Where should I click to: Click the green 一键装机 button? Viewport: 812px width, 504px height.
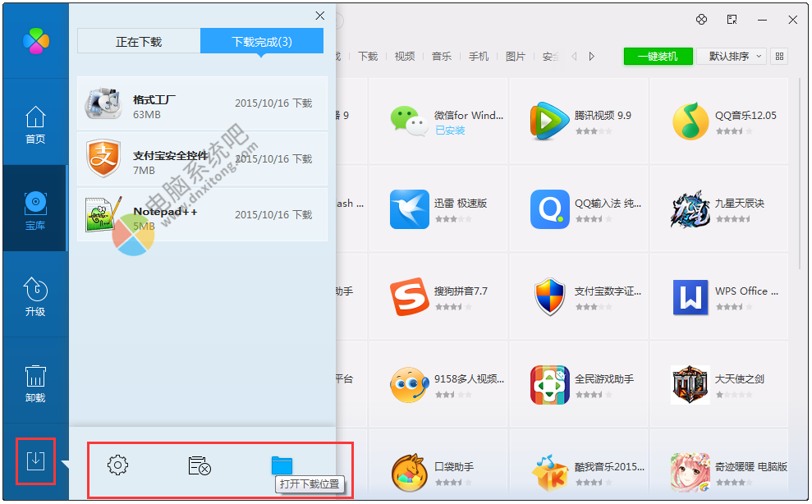(658, 56)
